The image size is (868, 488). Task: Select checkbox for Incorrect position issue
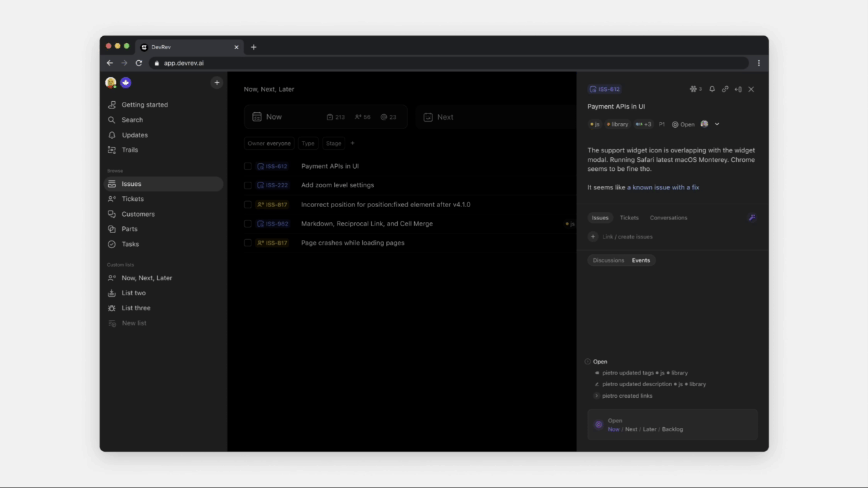[x=247, y=204]
